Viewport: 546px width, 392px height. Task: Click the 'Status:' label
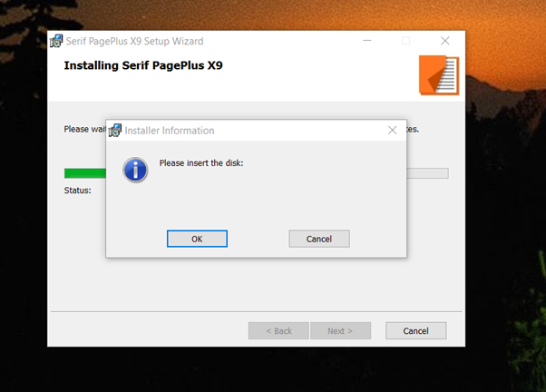78,191
